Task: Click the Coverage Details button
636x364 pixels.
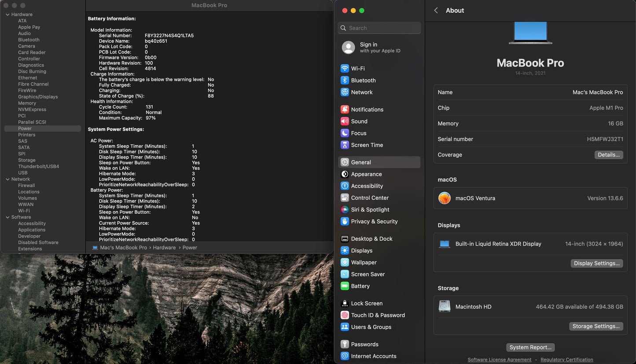Action: (x=609, y=155)
